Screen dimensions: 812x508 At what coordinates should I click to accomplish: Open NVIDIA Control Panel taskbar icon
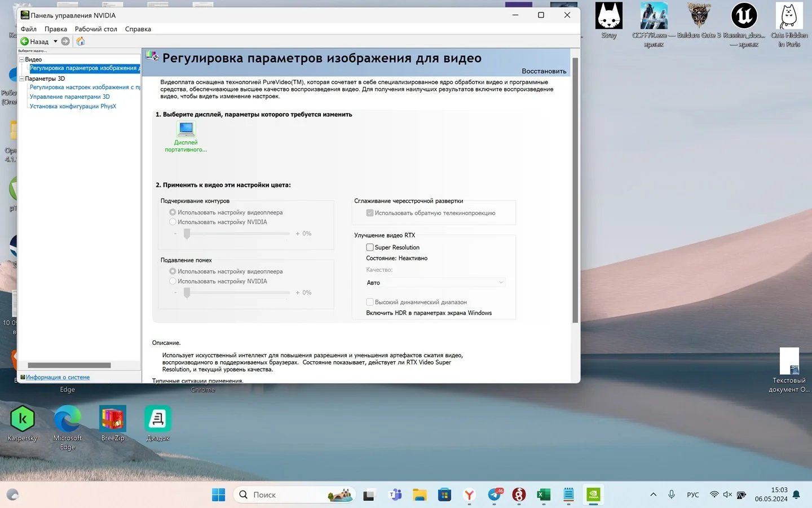pos(593,495)
